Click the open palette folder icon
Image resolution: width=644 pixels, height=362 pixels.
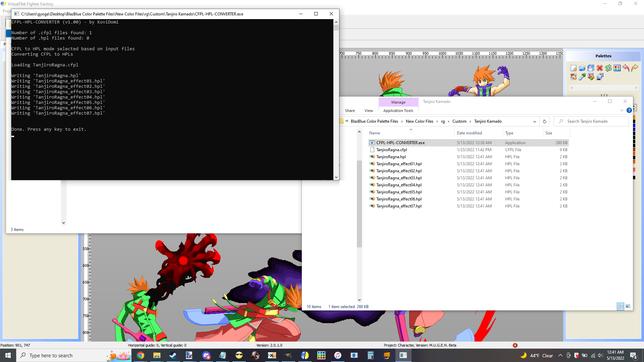pos(582,68)
